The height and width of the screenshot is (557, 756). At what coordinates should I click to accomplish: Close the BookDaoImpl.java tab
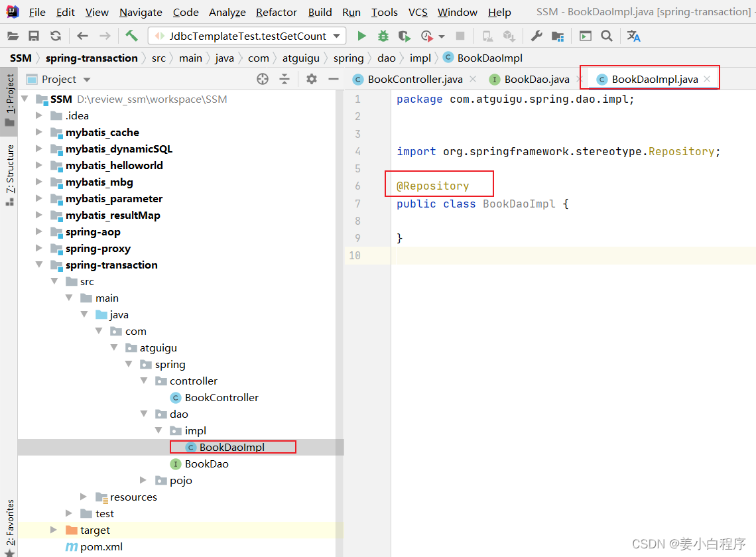(x=707, y=79)
